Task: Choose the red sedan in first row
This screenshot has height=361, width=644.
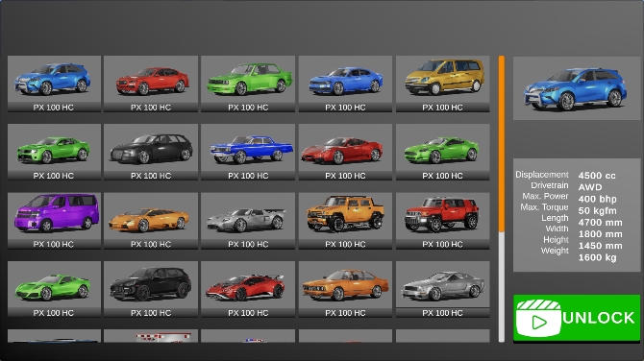Action: 151,84
